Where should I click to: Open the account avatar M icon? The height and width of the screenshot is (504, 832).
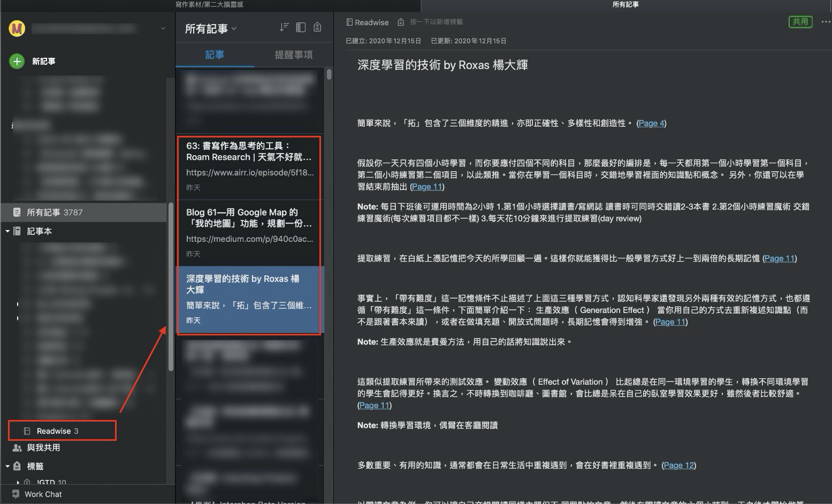pos(17,28)
